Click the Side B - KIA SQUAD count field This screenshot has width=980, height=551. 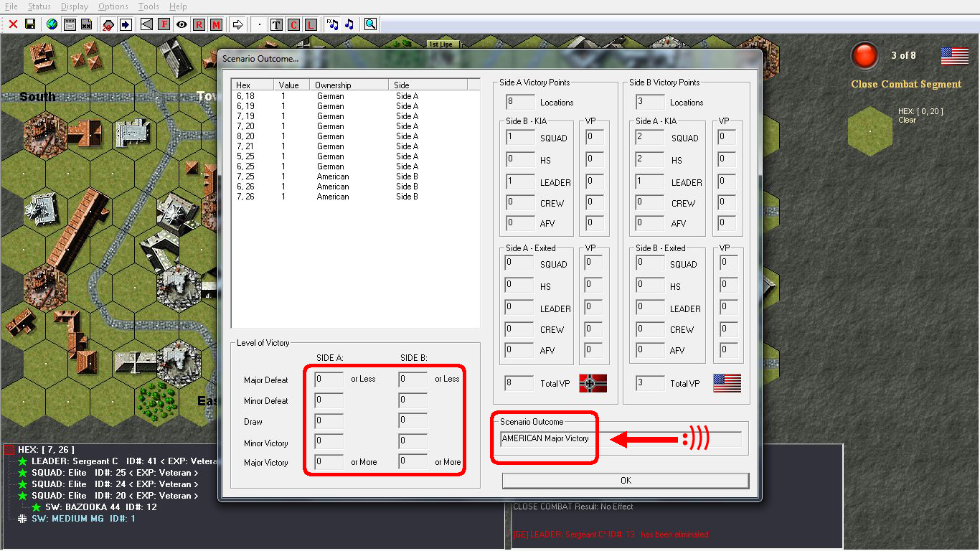[x=519, y=138]
